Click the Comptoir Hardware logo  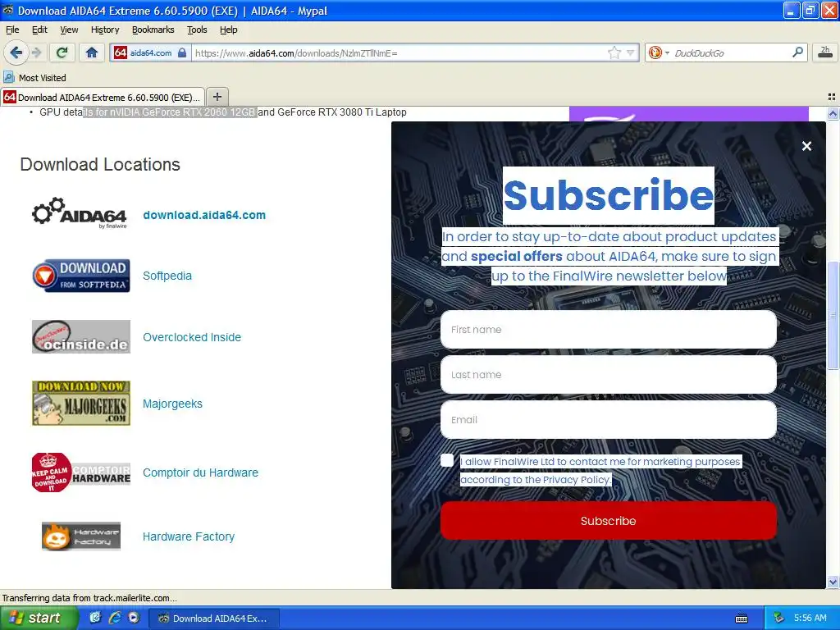[81, 472]
